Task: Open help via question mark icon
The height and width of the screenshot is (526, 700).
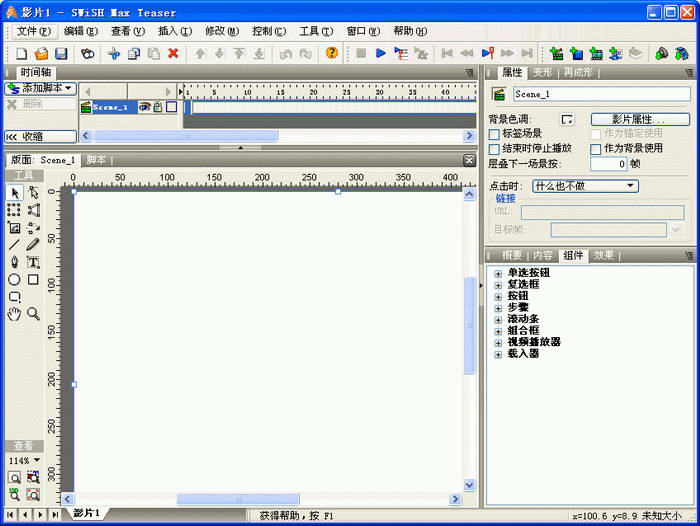Action: [x=331, y=53]
